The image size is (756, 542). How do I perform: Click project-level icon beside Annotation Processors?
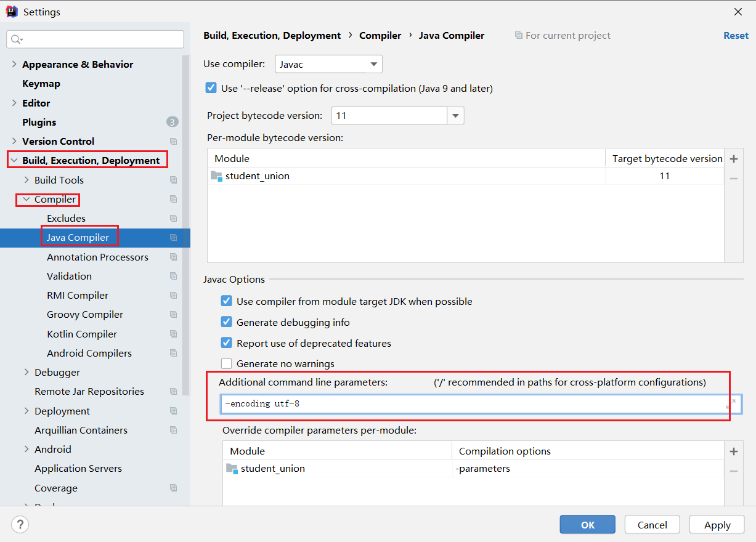pos(173,257)
